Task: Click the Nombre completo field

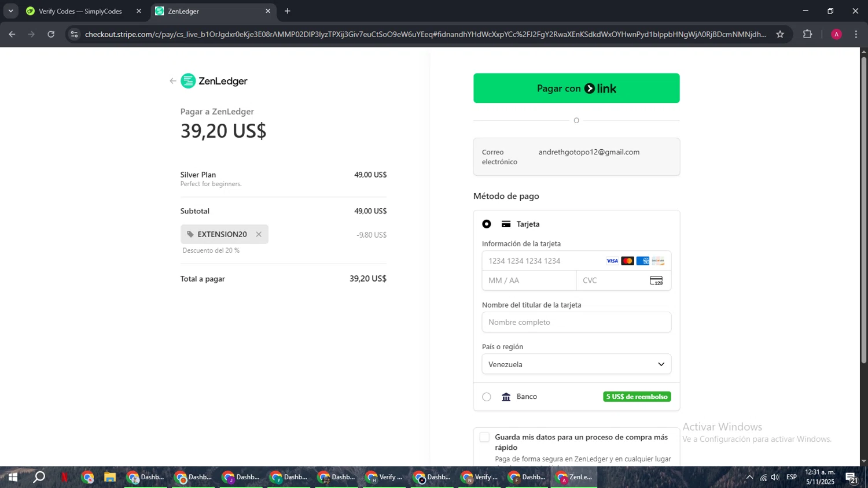Action: point(576,322)
